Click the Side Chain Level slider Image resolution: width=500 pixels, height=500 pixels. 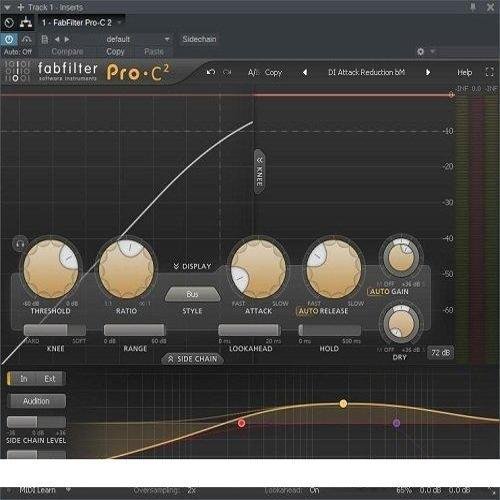(x=36, y=422)
